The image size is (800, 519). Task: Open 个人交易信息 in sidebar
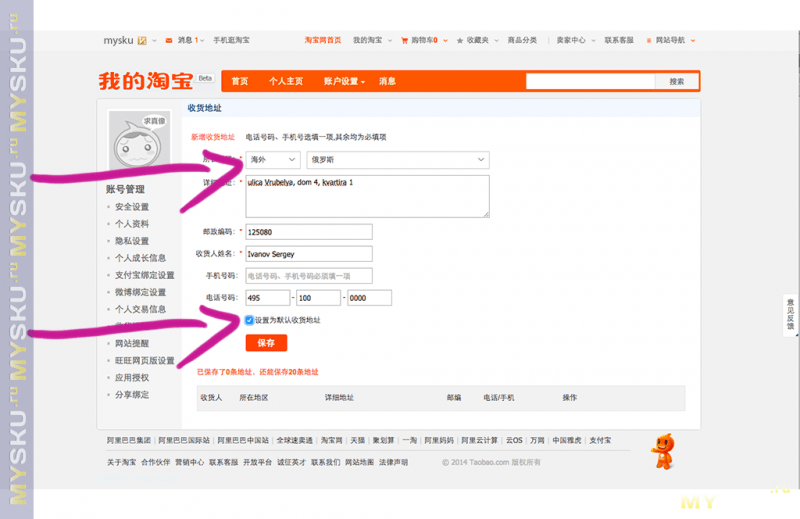(x=140, y=309)
